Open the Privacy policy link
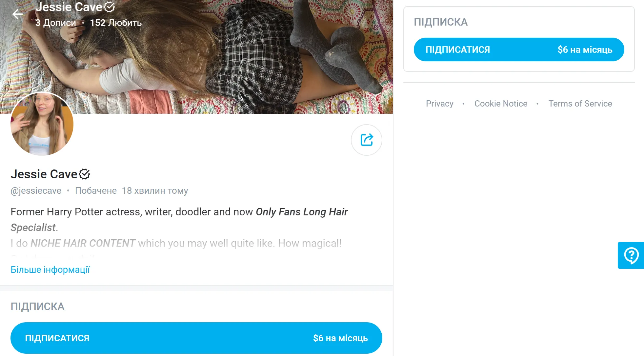Image resolution: width=644 pixels, height=356 pixels. coord(439,103)
